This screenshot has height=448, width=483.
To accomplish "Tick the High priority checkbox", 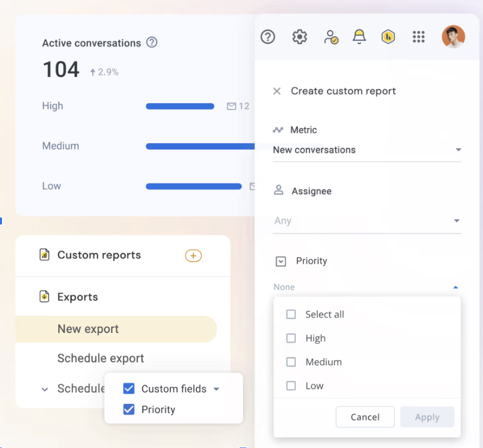I will coord(291,339).
